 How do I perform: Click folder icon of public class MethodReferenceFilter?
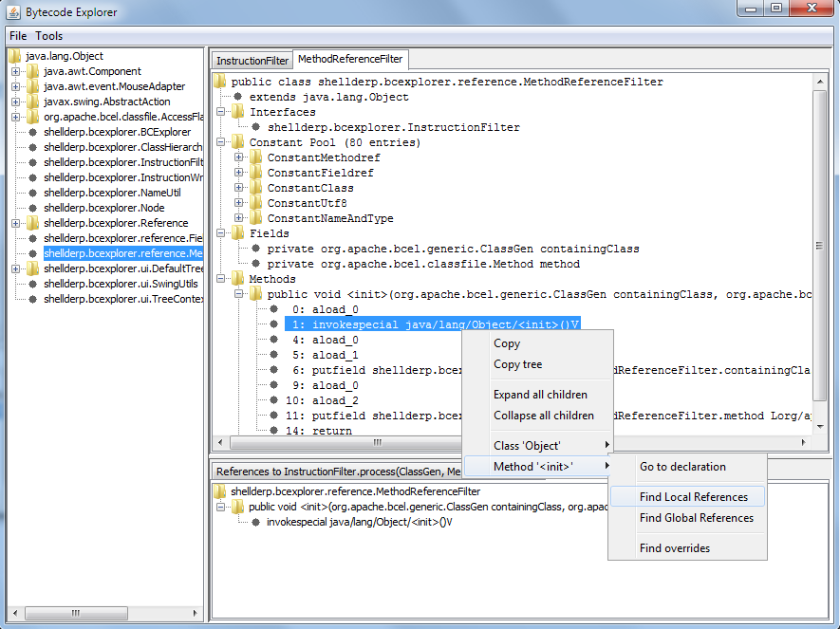click(219, 82)
